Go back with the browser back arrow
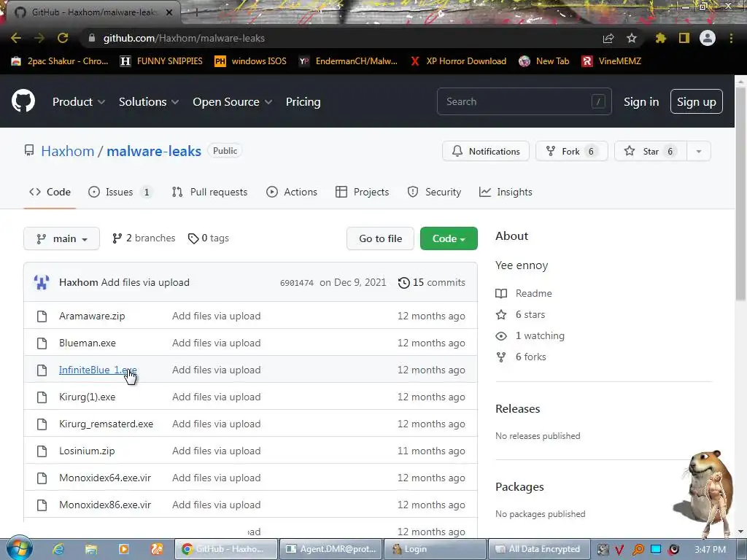Viewport: 747px width, 560px height. (x=16, y=38)
